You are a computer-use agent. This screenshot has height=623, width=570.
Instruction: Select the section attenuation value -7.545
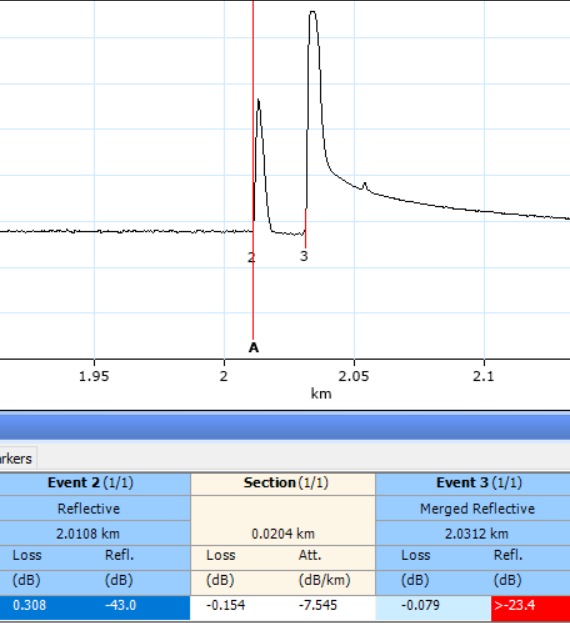point(318,605)
